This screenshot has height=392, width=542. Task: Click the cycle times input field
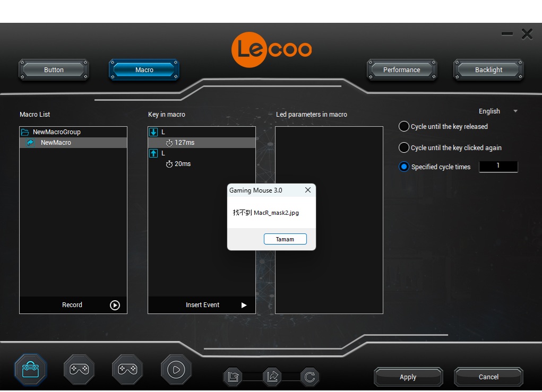tap(498, 166)
